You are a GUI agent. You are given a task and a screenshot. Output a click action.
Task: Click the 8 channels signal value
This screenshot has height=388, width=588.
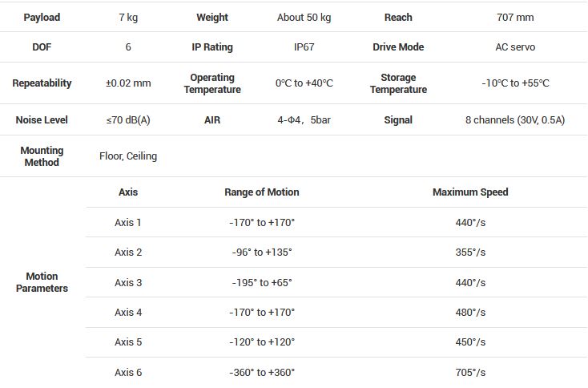pyautogui.click(x=514, y=120)
